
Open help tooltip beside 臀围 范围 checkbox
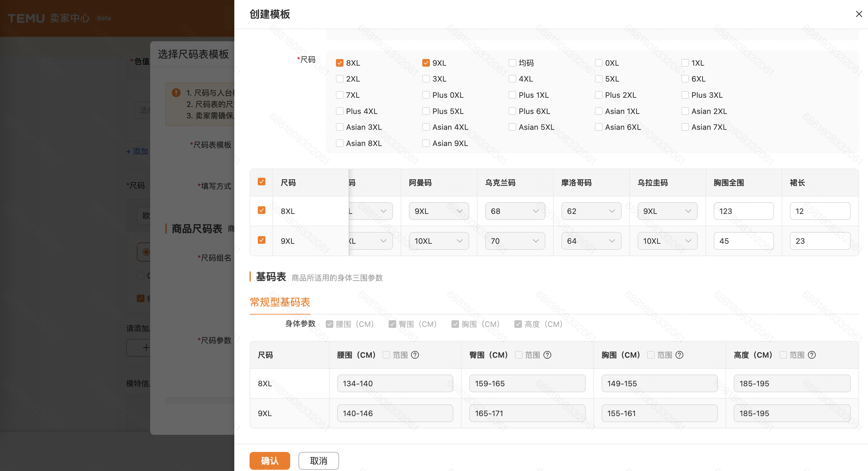pos(547,355)
